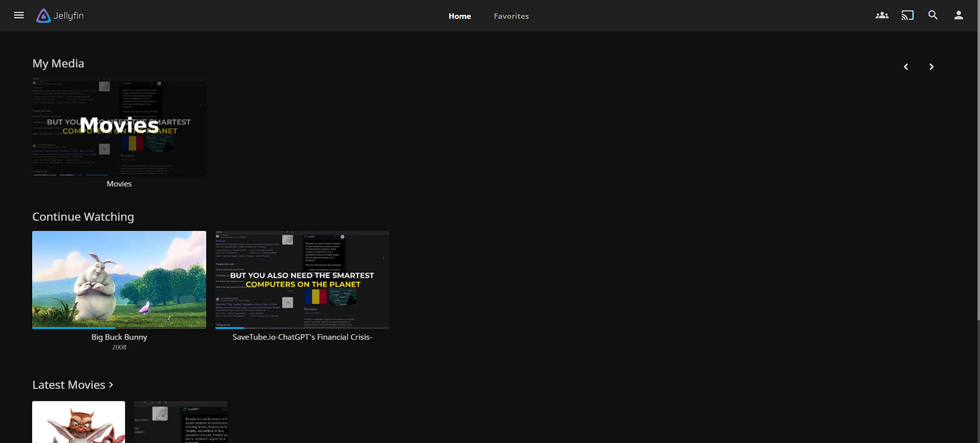Open the Big Buck Bunny poster in Latest Movies
The height and width of the screenshot is (443, 980).
79,422
